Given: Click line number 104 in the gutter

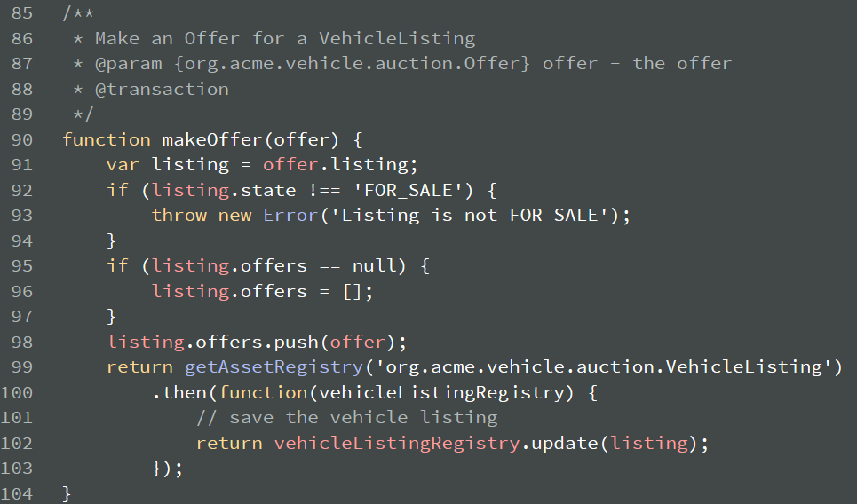Looking at the screenshot, I should (16, 493).
